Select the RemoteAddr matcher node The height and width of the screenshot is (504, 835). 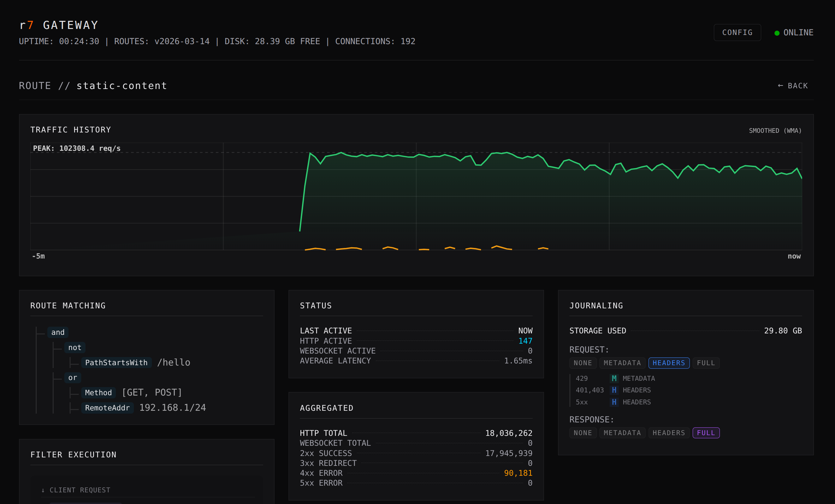[107, 408]
